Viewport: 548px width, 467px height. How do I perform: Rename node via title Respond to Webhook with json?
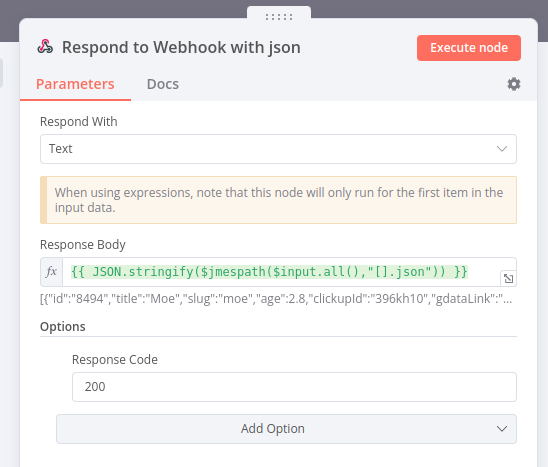tap(181, 48)
